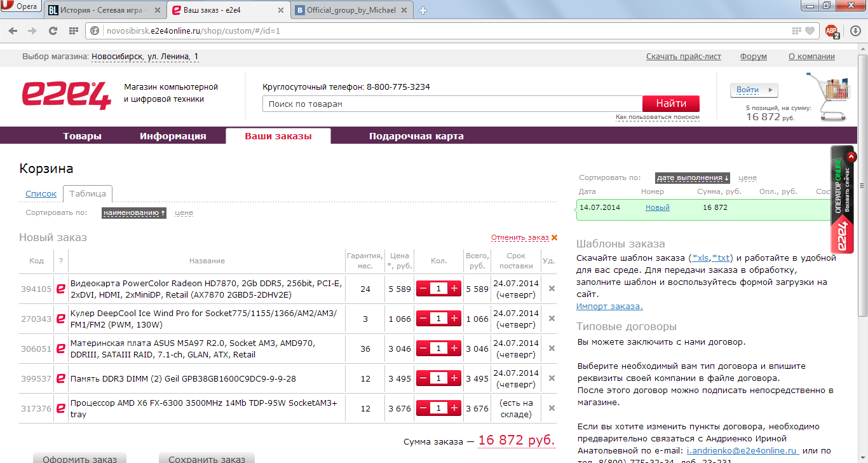Image resolution: width=868 pixels, height=463 pixels.
Task: Download the xls order template
Action: 700,258
